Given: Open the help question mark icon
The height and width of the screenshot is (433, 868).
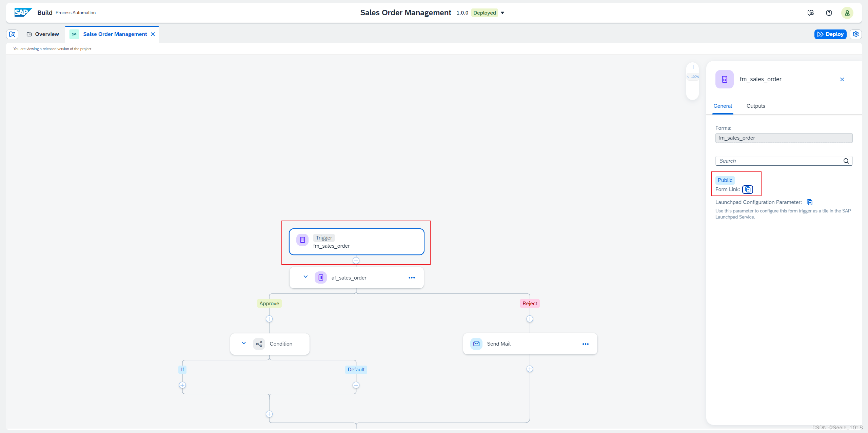Looking at the screenshot, I should coord(829,13).
